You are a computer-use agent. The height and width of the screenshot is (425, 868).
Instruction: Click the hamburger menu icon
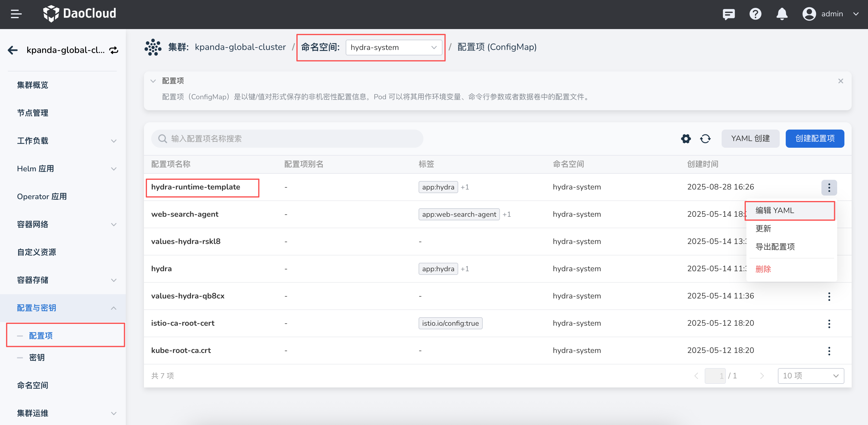pos(16,14)
